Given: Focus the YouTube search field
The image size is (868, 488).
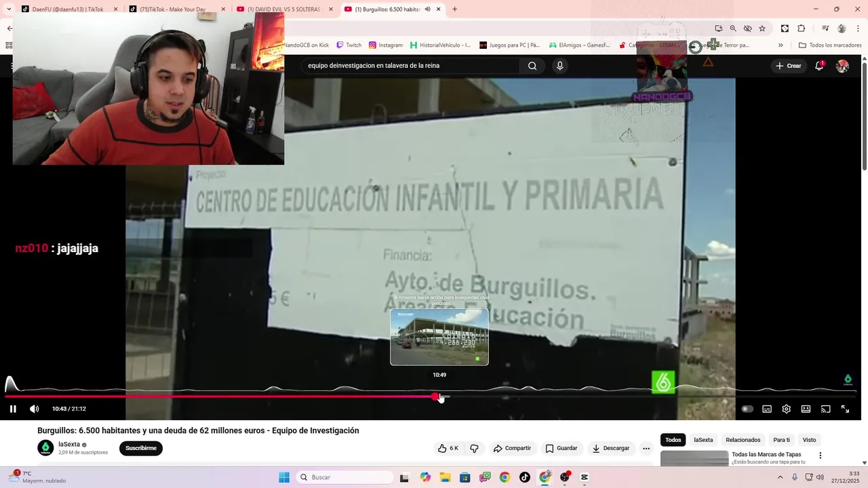Looking at the screenshot, I should pos(410,66).
